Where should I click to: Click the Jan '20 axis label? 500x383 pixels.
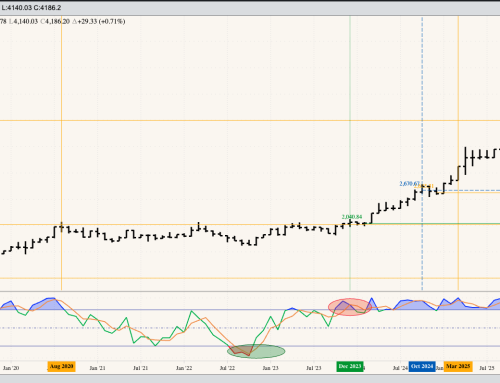point(11,368)
